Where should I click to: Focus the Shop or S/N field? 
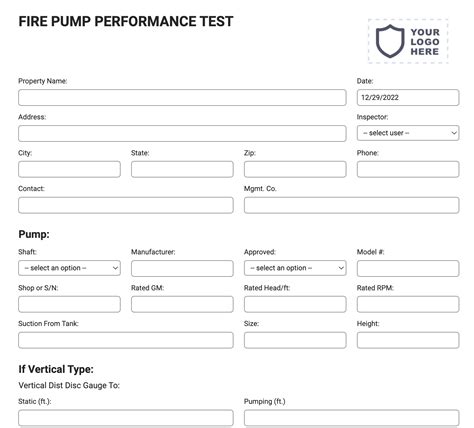click(x=69, y=304)
